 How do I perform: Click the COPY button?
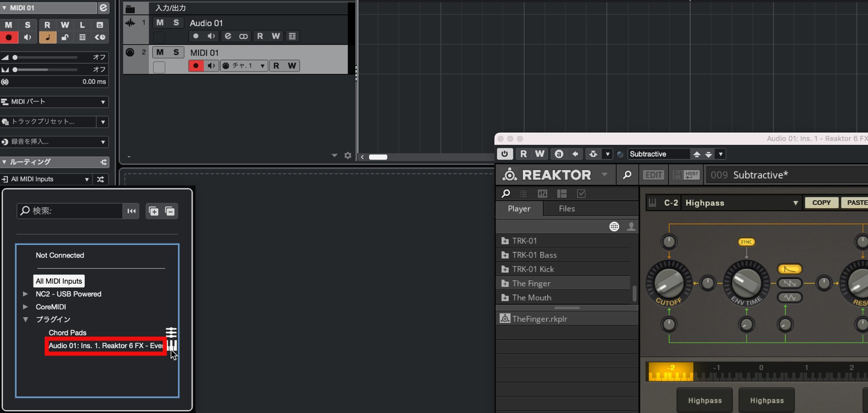[821, 203]
